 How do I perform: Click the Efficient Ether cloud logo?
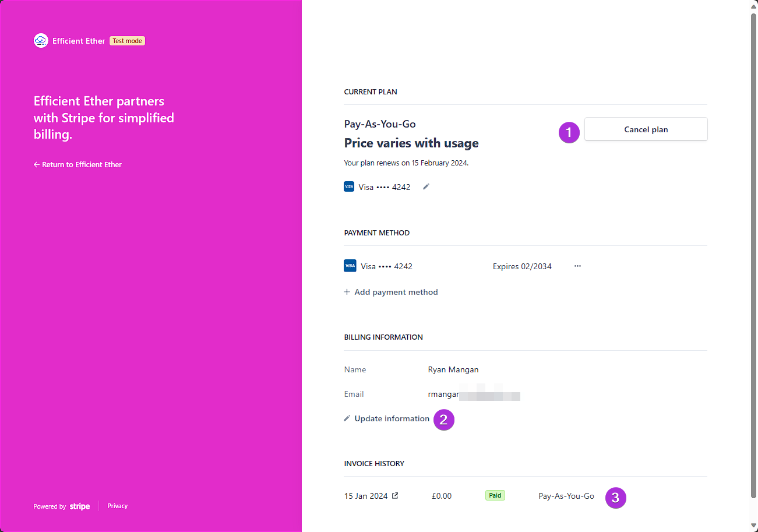(x=41, y=41)
